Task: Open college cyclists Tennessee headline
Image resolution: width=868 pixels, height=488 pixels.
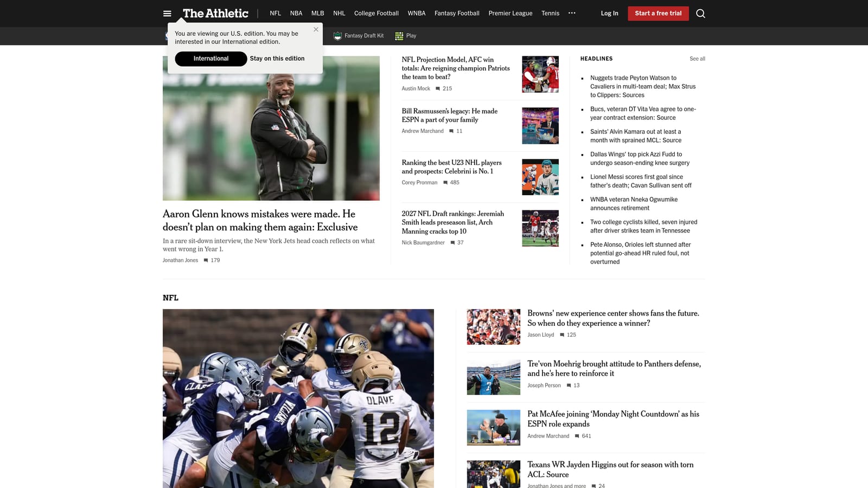Action: click(644, 226)
